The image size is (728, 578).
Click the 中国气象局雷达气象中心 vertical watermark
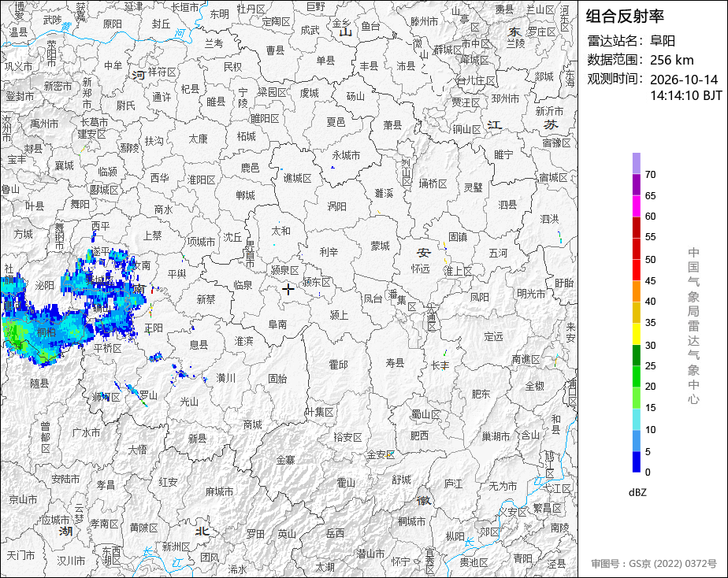[693, 326]
